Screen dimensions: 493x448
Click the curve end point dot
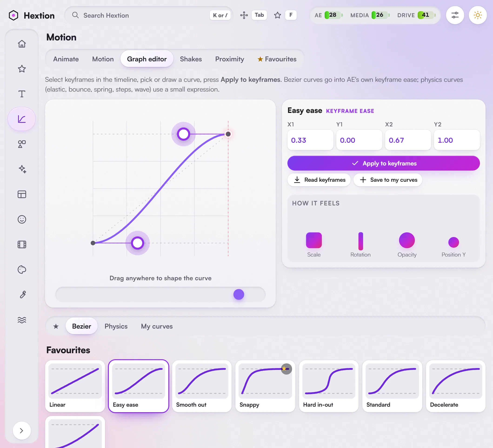pos(228,134)
